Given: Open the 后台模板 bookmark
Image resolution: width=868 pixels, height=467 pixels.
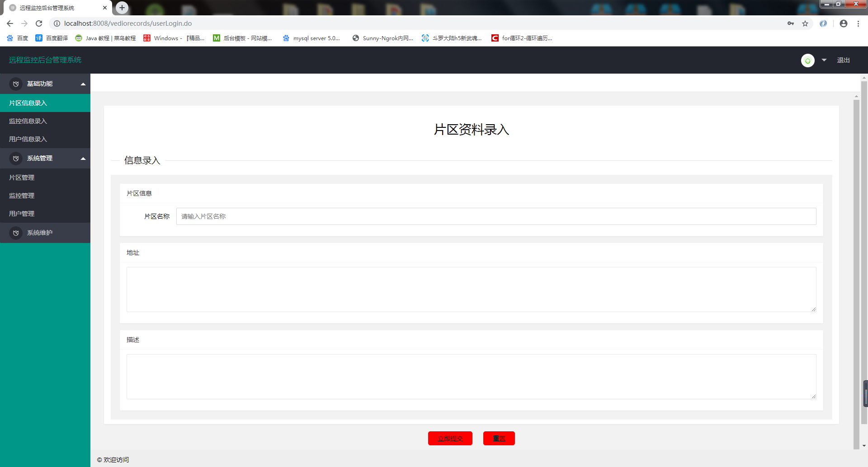Looking at the screenshot, I should [x=242, y=38].
